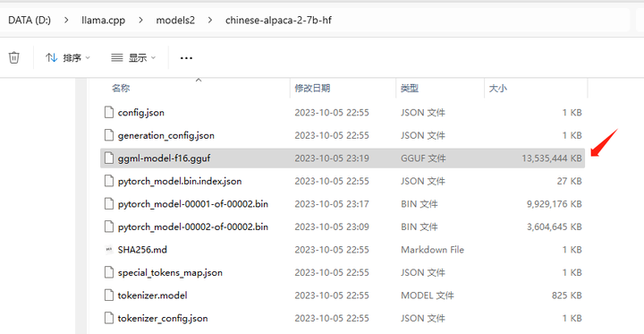Screen dimensions: 644x334
Task: Open the 显示 view dropdown
Action: tap(133, 58)
